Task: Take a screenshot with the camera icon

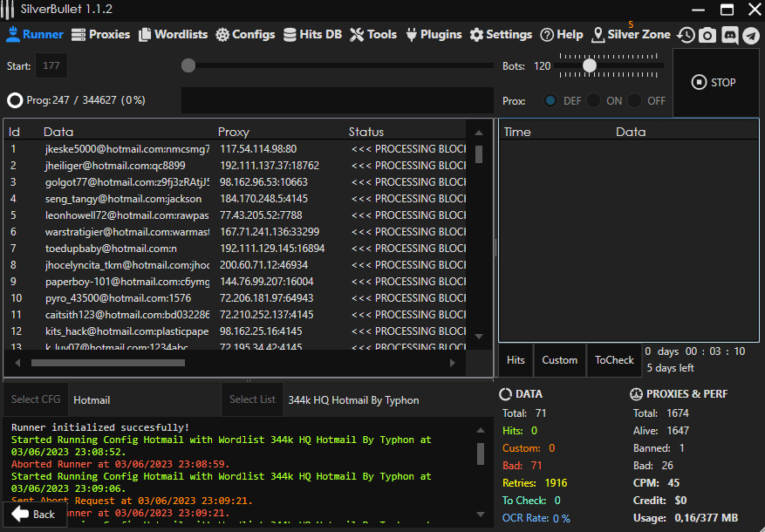Action: [707, 36]
